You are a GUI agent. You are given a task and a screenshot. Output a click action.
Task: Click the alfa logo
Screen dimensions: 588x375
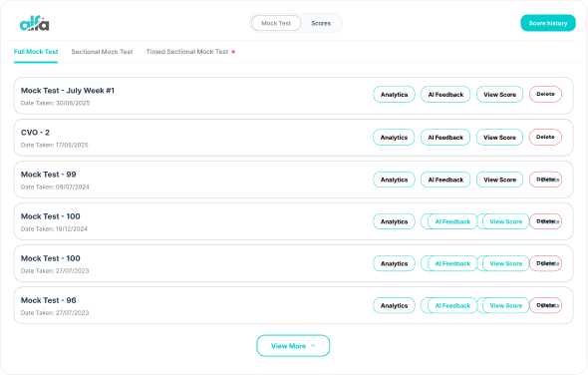[x=34, y=23]
